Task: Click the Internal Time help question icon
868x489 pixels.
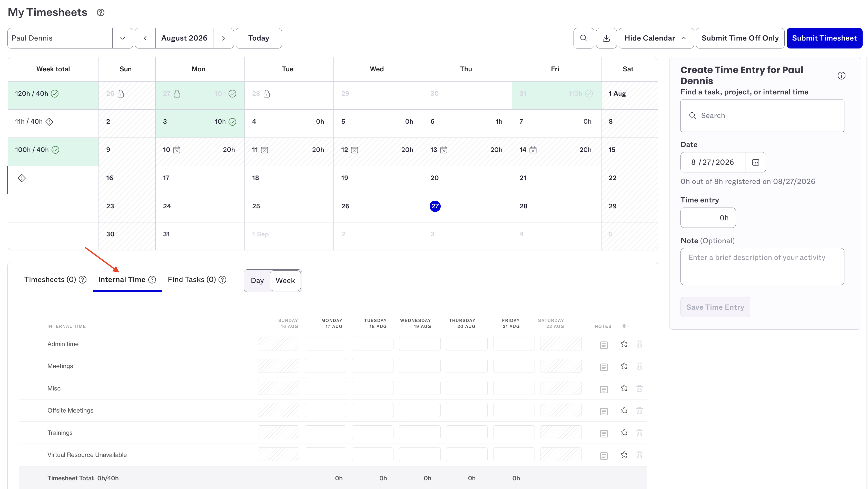Action: point(152,280)
